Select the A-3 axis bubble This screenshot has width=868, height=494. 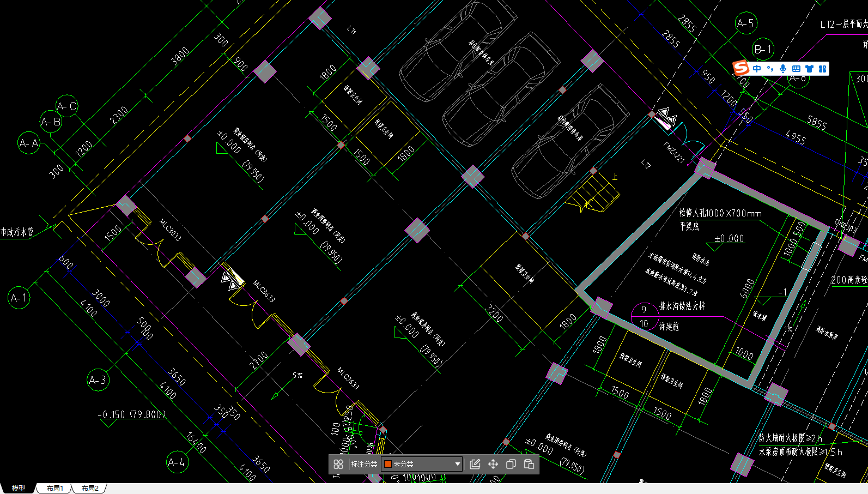[98, 379]
